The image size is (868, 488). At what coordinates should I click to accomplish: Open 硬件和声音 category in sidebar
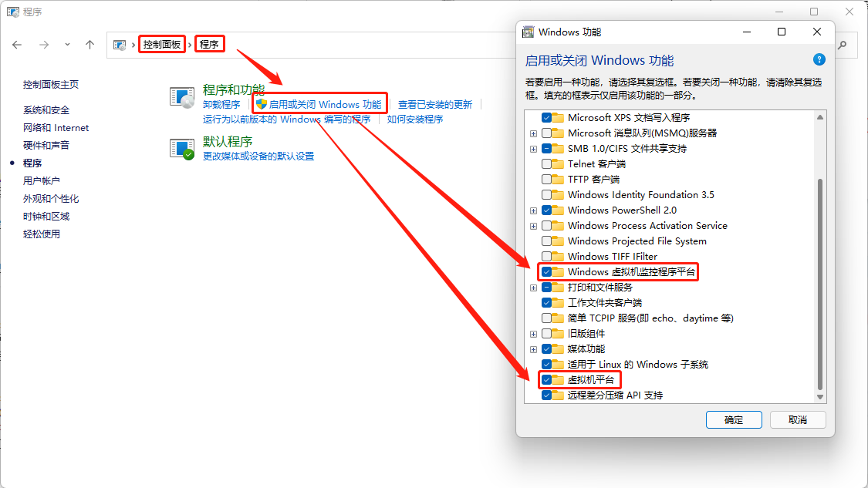46,146
